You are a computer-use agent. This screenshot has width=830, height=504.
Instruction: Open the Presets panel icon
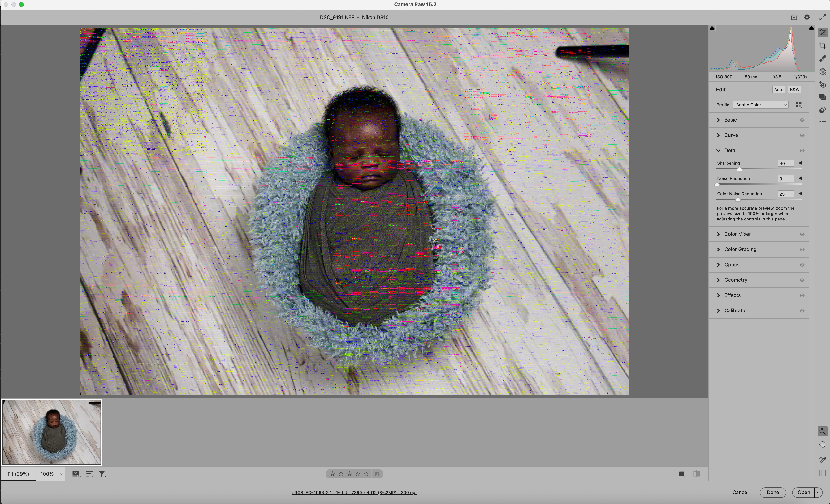823,110
